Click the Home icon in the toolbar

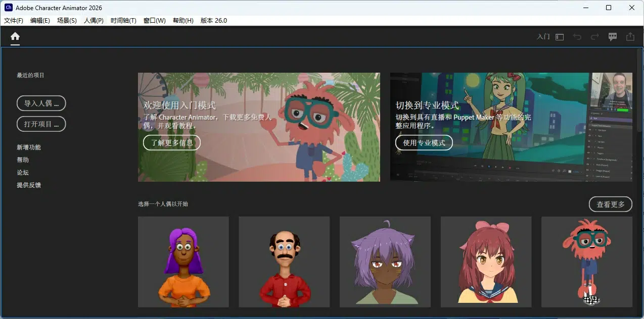(15, 36)
